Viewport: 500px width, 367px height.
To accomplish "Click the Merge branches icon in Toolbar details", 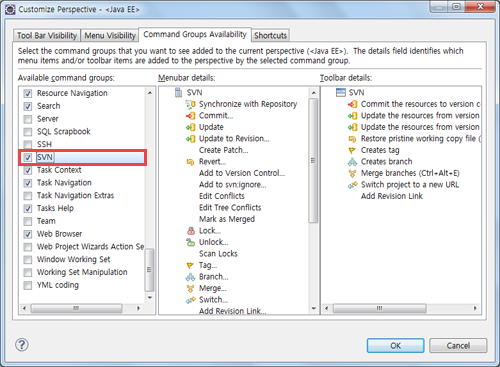I will (352, 173).
